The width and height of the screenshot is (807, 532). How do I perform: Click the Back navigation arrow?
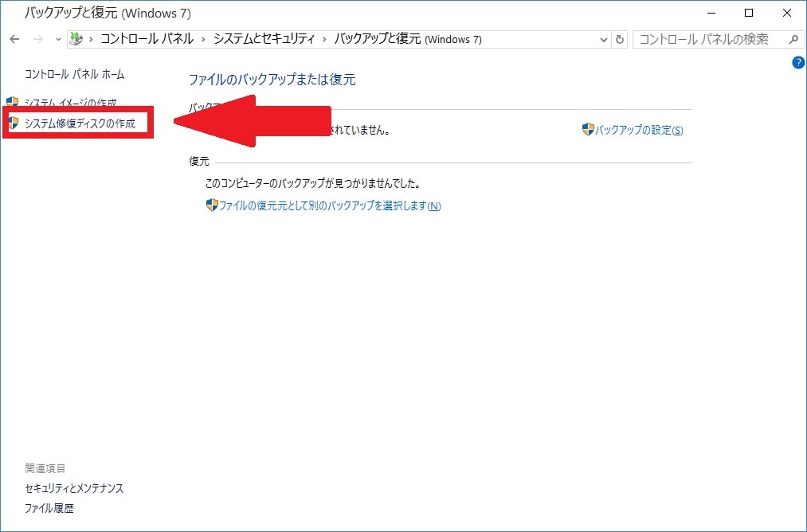coord(14,39)
